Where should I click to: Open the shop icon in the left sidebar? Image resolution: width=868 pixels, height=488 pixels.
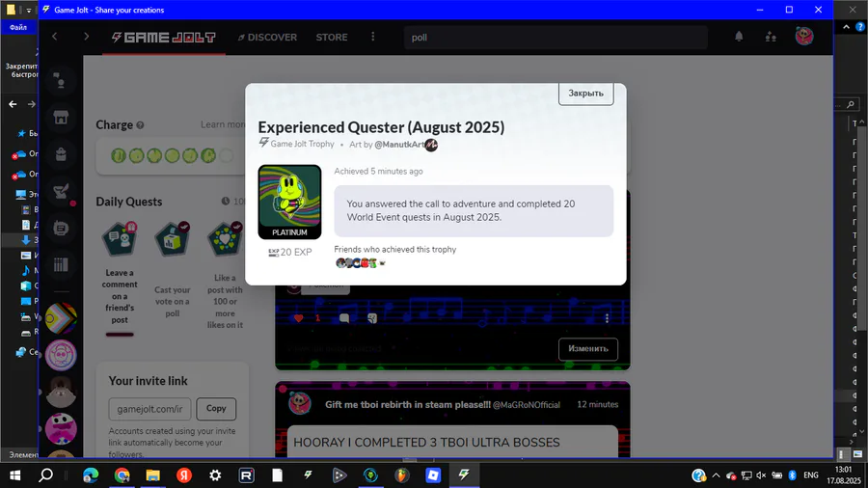[x=61, y=118]
